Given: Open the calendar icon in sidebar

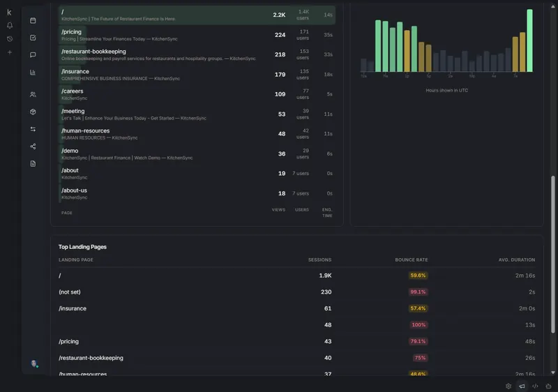Looking at the screenshot, I should (33, 21).
